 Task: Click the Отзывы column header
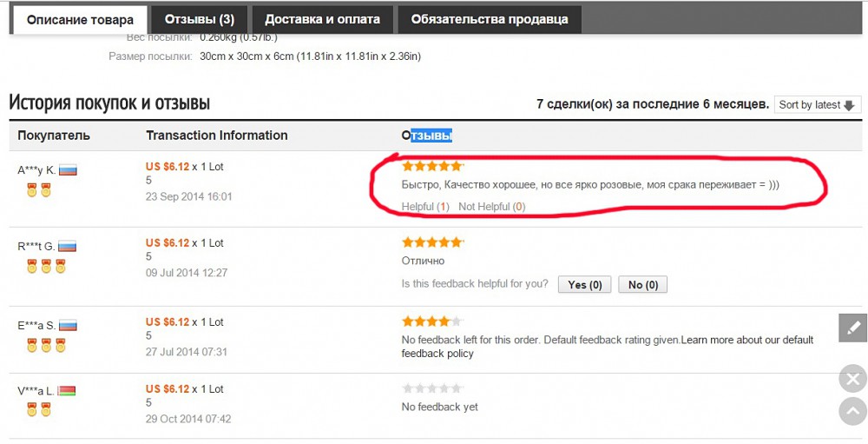coord(427,136)
